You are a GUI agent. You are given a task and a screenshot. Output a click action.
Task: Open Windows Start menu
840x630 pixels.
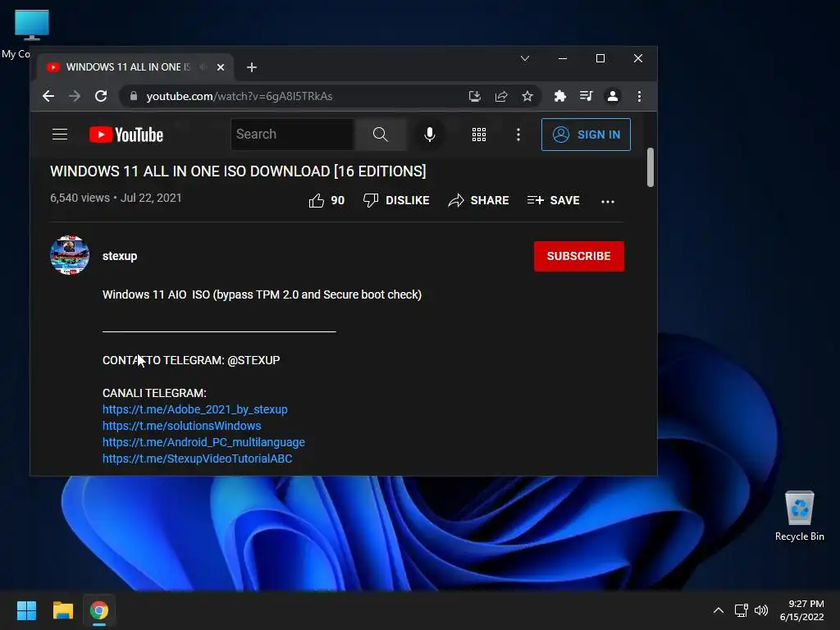pyautogui.click(x=26, y=610)
